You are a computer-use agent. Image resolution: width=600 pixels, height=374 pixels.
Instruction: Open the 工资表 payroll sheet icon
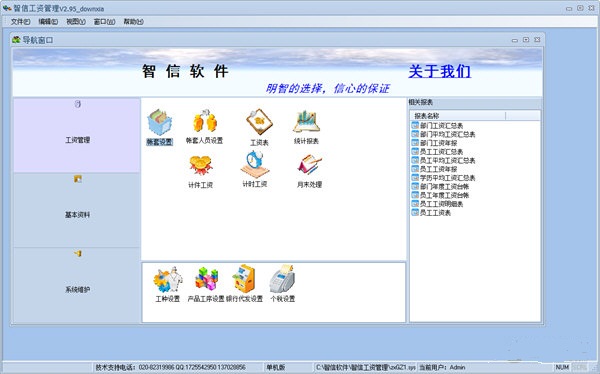point(259,127)
